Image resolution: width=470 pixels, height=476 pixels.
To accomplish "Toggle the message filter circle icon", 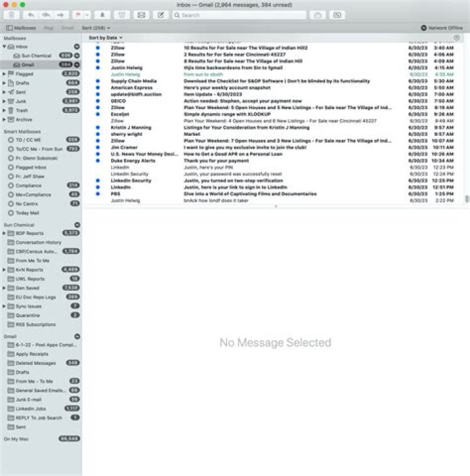I will [x=457, y=38].
